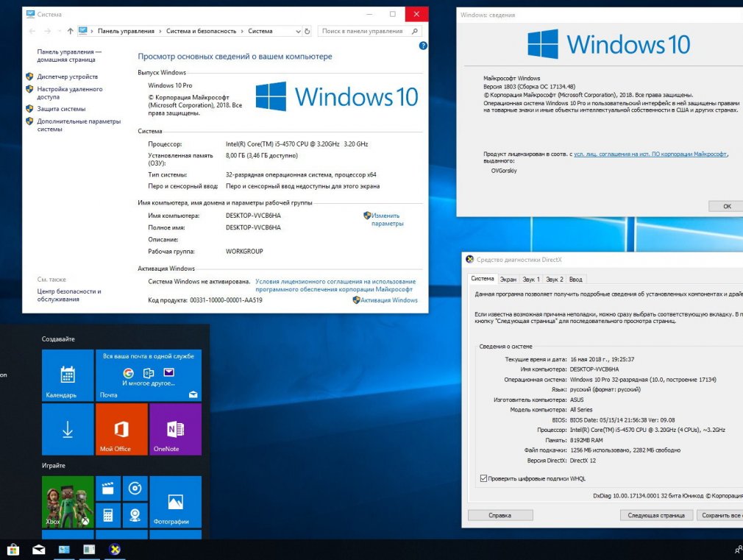Screen dimensions: 743x560
Task: Click Система и безопасность breadcrumb
Action: pyautogui.click(x=201, y=32)
